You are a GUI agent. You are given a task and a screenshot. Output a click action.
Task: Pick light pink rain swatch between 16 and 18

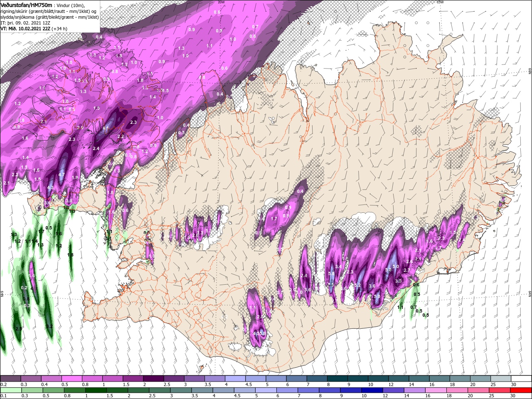click(x=436, y=390)
